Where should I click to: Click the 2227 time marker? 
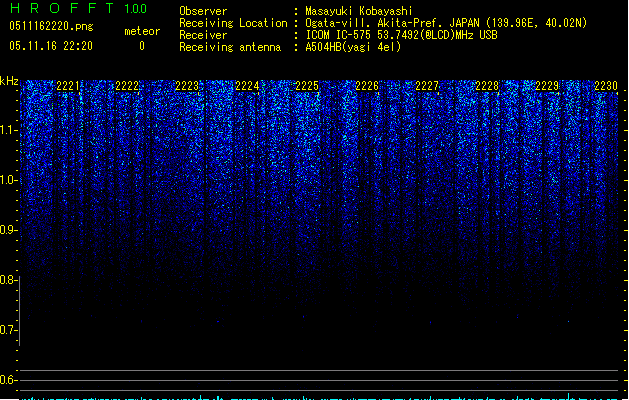point(427,86)
